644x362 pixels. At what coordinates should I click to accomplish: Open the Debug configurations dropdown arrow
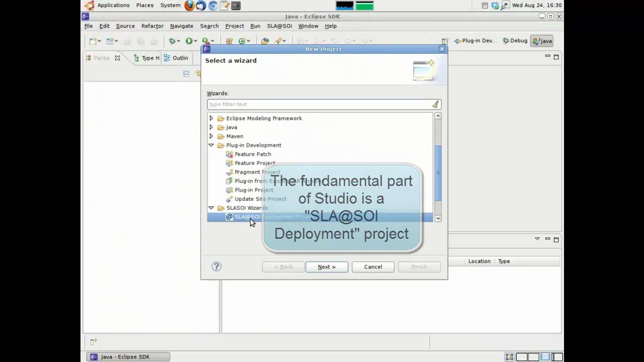(x=179, y=41)
